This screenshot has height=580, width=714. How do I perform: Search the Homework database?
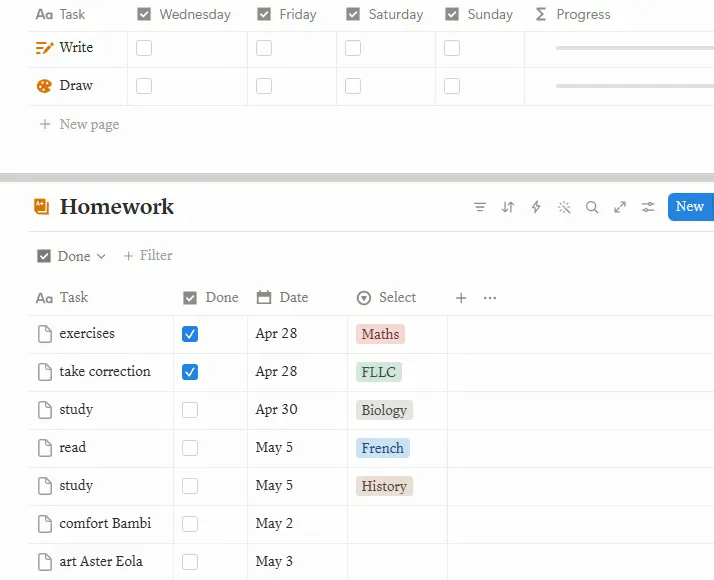tap(592, 207)
